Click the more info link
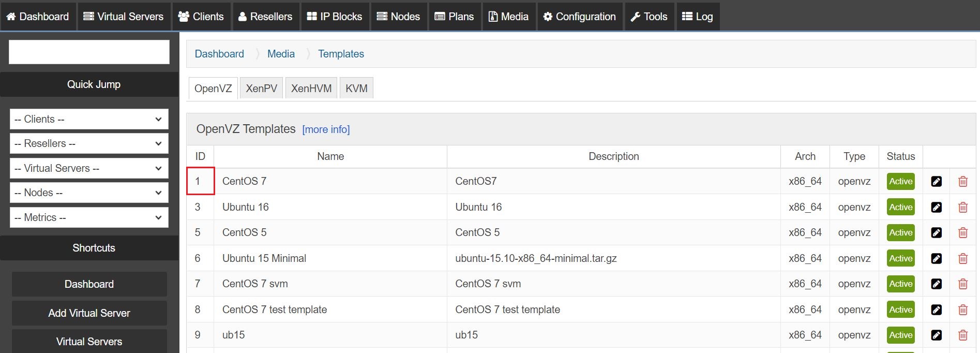Image resolution: width=980 pixels, height=353 pixels. (326, 129)
